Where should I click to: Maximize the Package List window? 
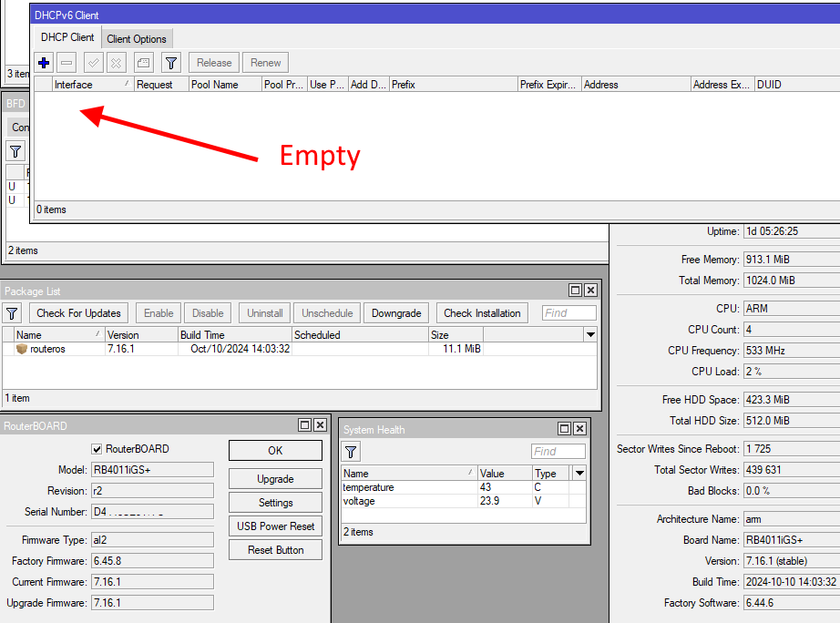576,290
